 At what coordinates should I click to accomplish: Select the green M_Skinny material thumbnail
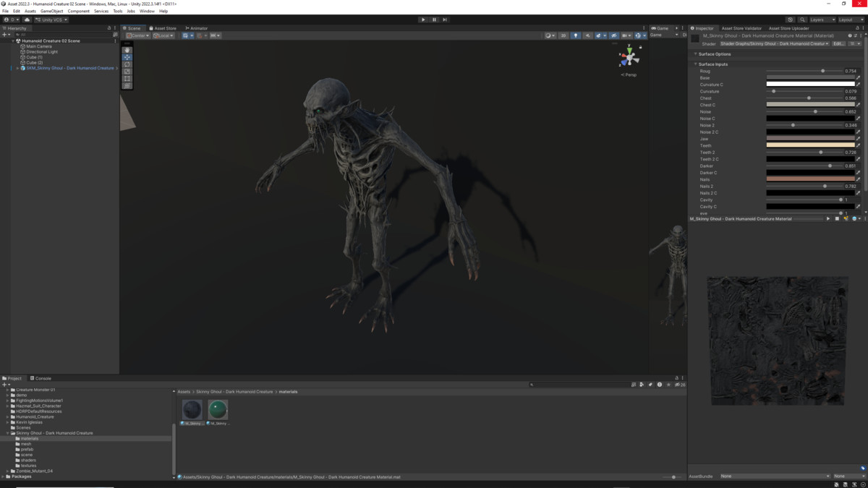click(218, 409)
